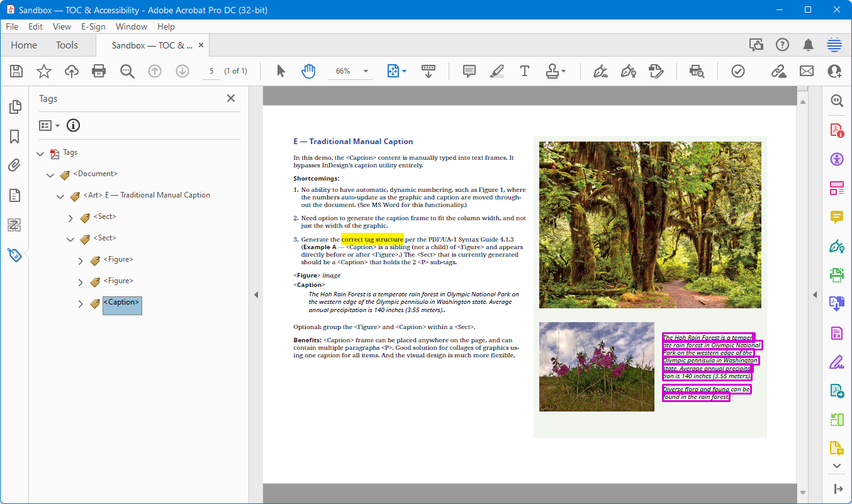
Task: Open the Bookmarks panel
Action: click(15, 137)
